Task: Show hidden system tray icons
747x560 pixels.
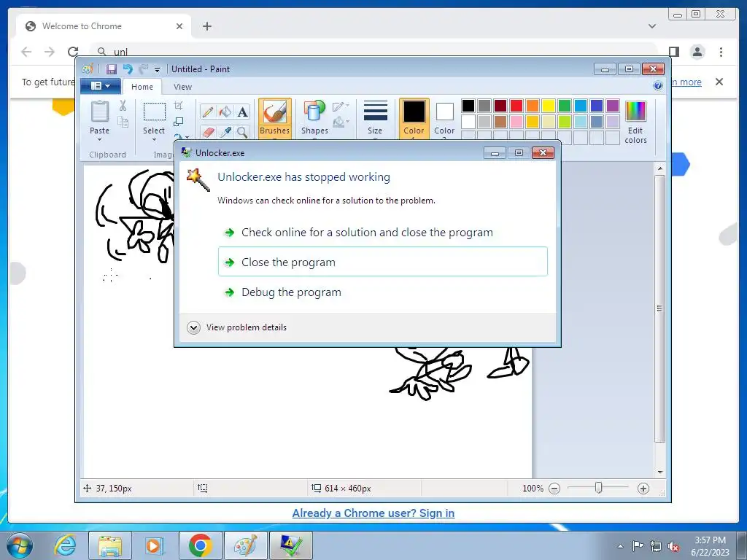Action: pyautogui.click(x=620, y=545)
